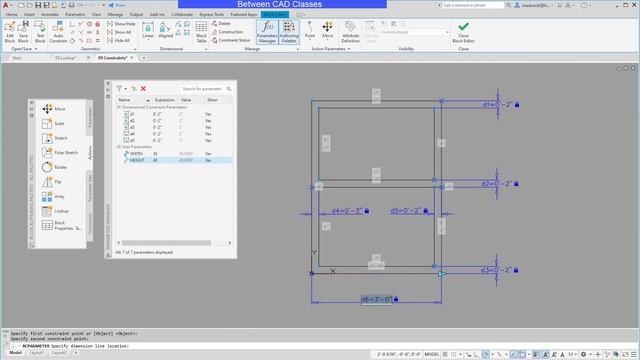Screen dimensions: 640x360
Task: Insert a Point parameter from the ribbon
Action: coord(310,30)
